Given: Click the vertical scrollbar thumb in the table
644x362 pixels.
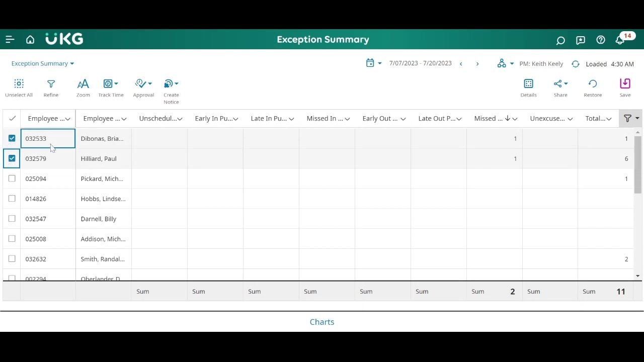Looking at the screenshot, I should (x=638, y=164).
